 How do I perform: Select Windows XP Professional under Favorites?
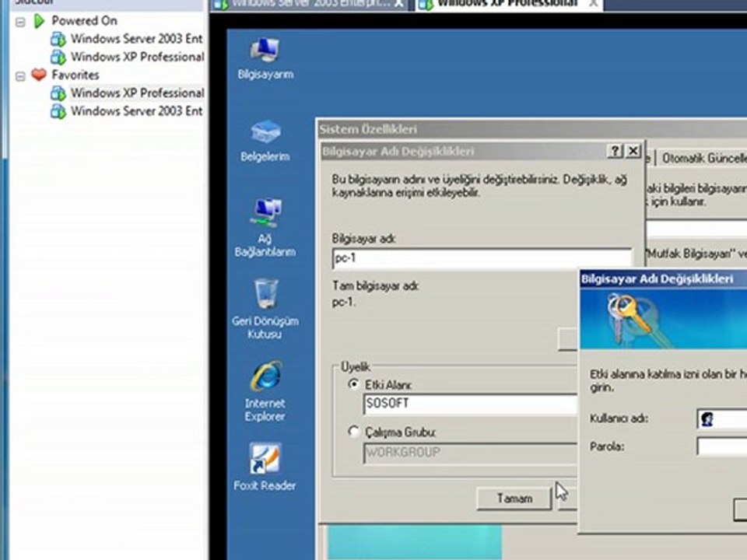(x=138, y=93)
